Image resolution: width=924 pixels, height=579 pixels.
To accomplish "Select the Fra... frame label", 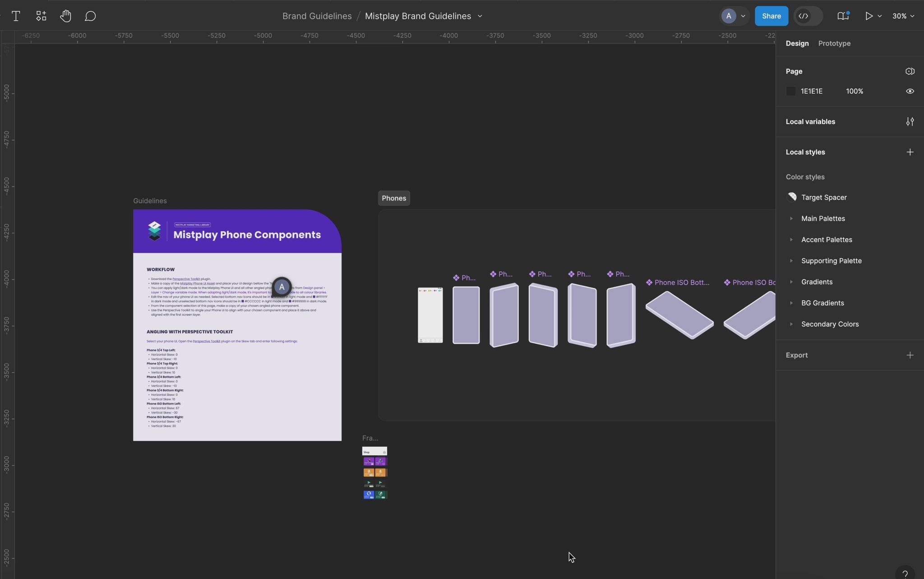I will [370, 438].
